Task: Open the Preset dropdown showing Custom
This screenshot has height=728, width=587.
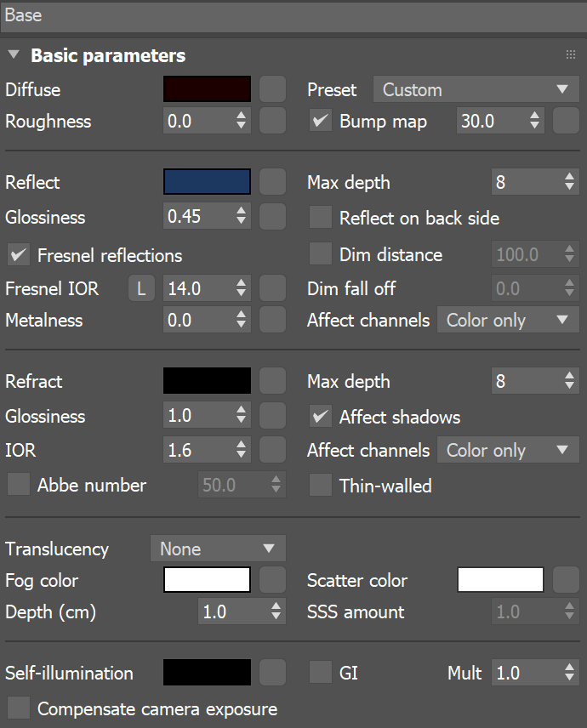Action: coord(476,89)
